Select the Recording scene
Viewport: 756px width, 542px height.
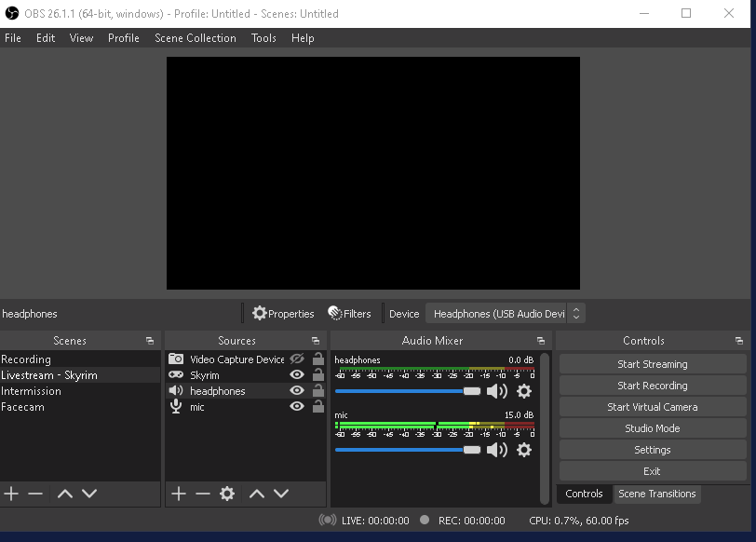click(80, 359)
